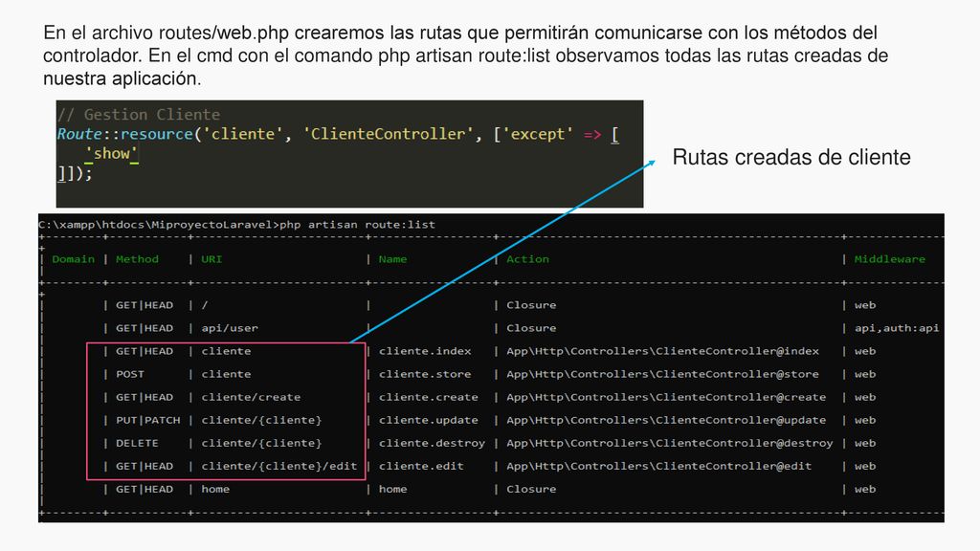The image size is (980, 551).
Task: Click 'ClienteController' string in the Route::resource code
Action: click(389, 134)
